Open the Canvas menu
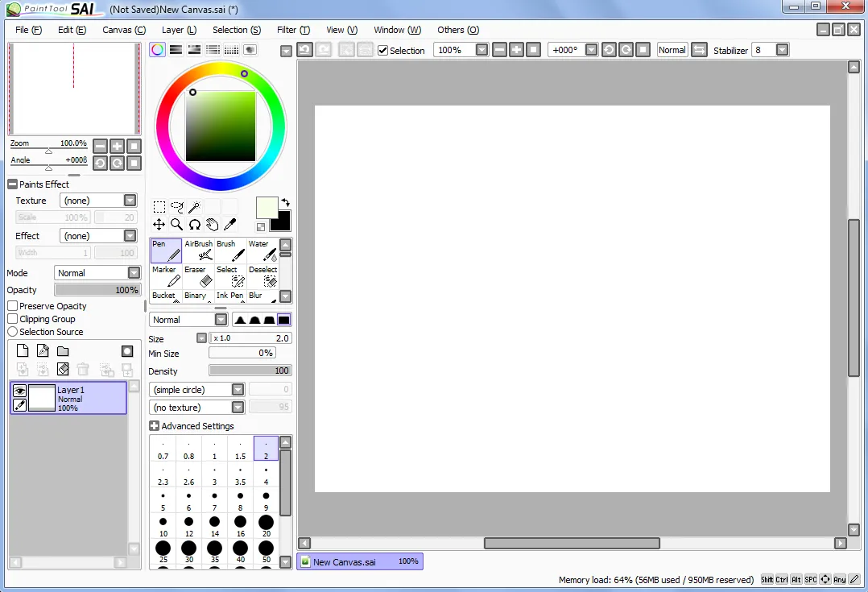Image resolution: width=868 pixels, height=592 pixels. [x=124, y=30]
